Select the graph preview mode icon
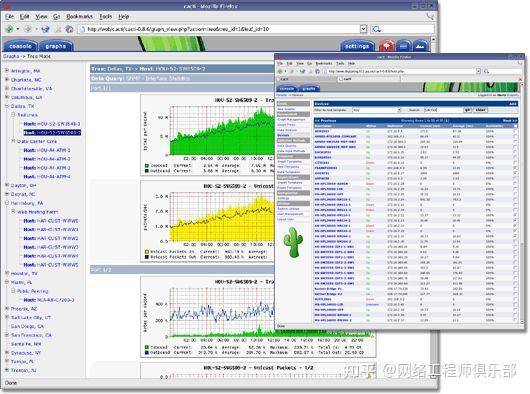 pyautogui.click(x=420, y=46)
